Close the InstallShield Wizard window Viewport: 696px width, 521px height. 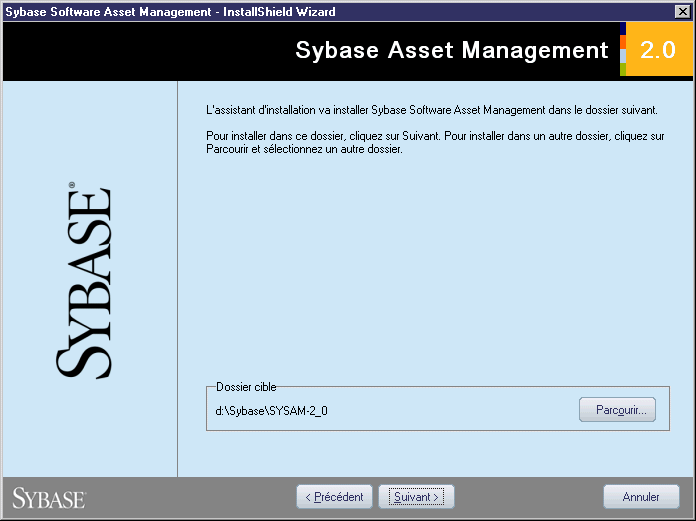tap(682, 12)
